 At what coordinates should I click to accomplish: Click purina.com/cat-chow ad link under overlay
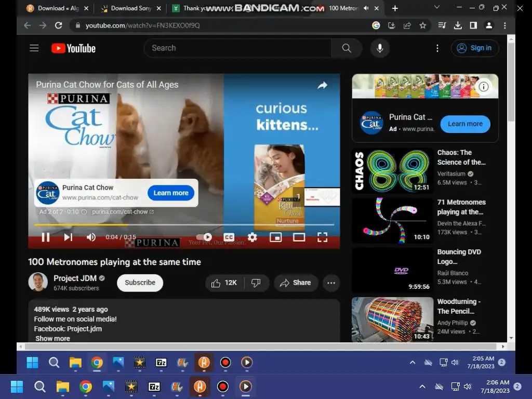pyautogui.click(x=123, y=212)
